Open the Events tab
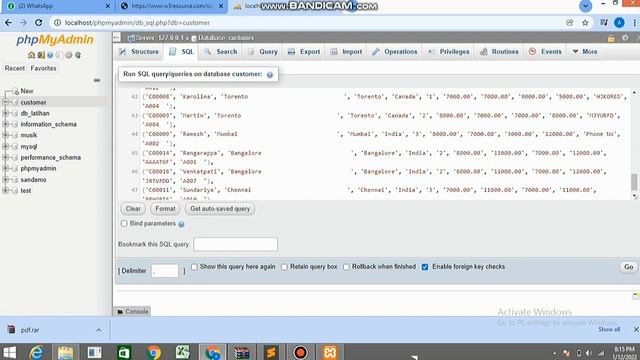Image resolution: width=640 pixels, height=360 pixels. [x=545, y=52]
